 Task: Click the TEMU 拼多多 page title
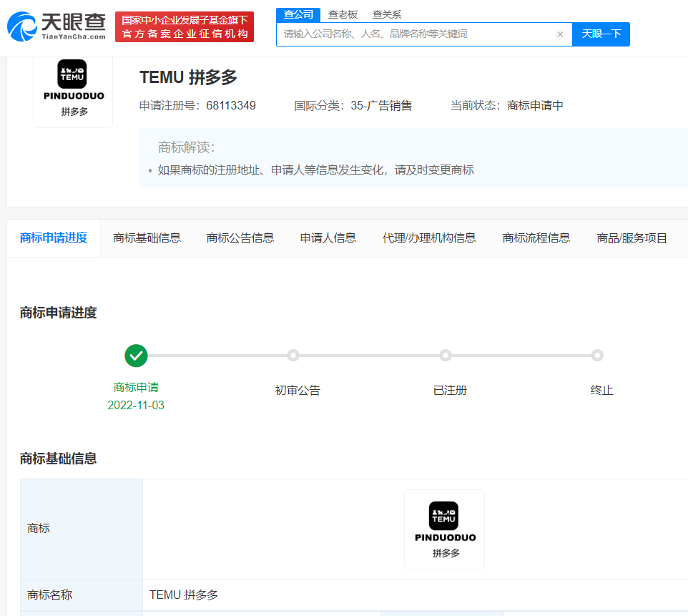click(188, 77)
